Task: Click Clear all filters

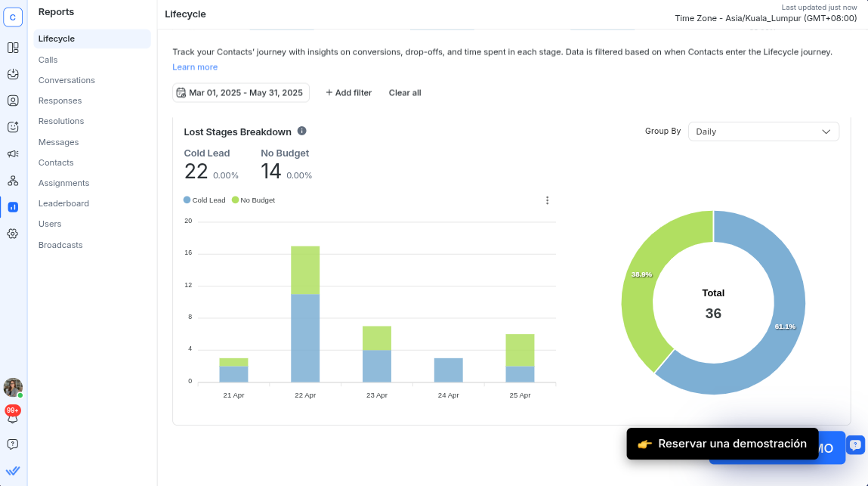Action: [x=405, y=92]
